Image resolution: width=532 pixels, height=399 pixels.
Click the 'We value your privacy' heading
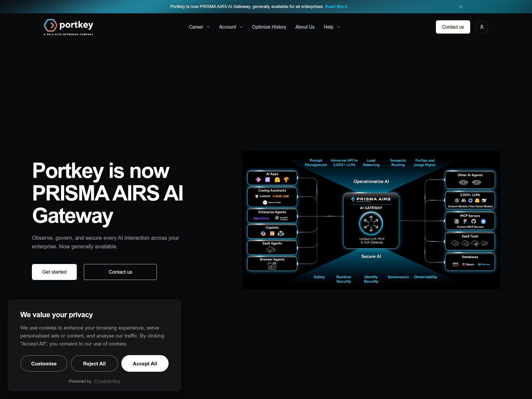57,315
